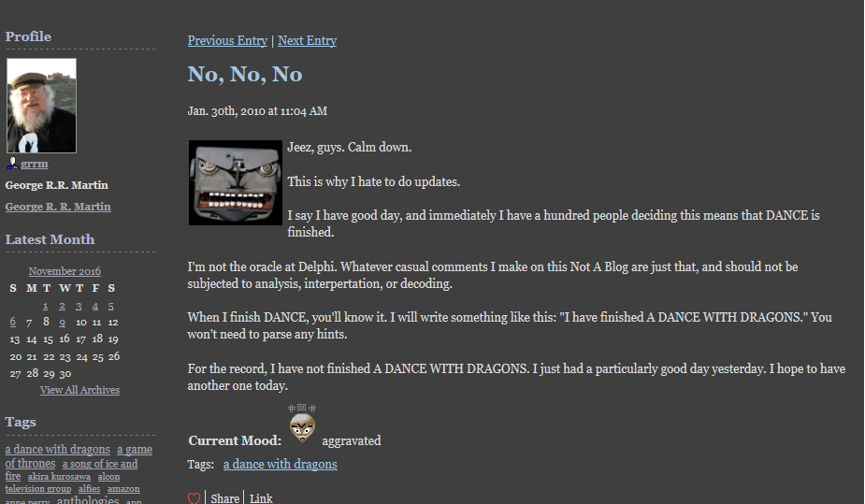Image resolution: width=865 pixels, height=504 pixels.
Task: Open sidebar tag 'akira kurosawa'
Action: (x=59, y=477)
